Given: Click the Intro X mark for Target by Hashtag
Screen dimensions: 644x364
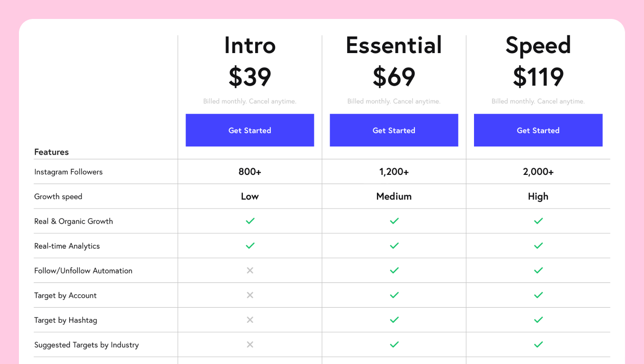Looking at the screenshot, I should pyautogui.click(x=250, y=320).
